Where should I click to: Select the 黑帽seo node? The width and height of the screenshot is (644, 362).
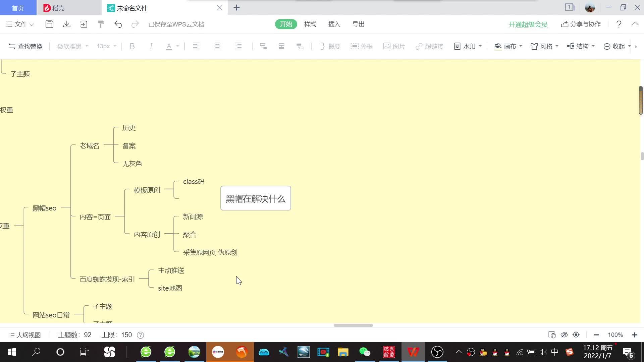tap(44, 208)
